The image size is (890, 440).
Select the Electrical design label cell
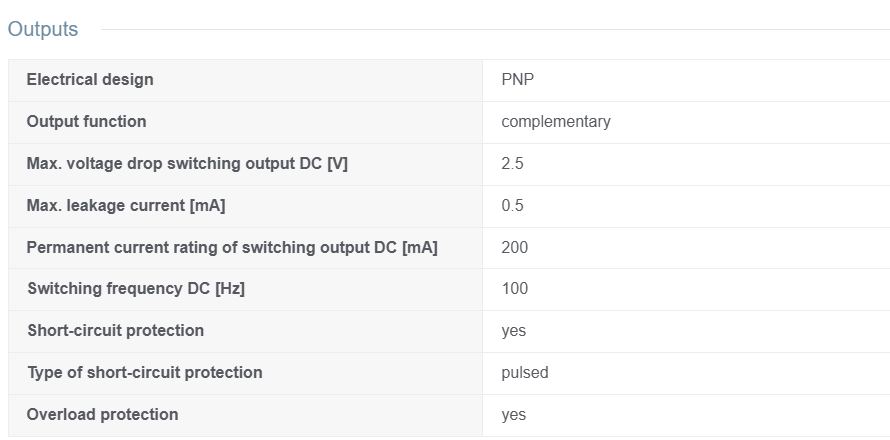point(245,80)
